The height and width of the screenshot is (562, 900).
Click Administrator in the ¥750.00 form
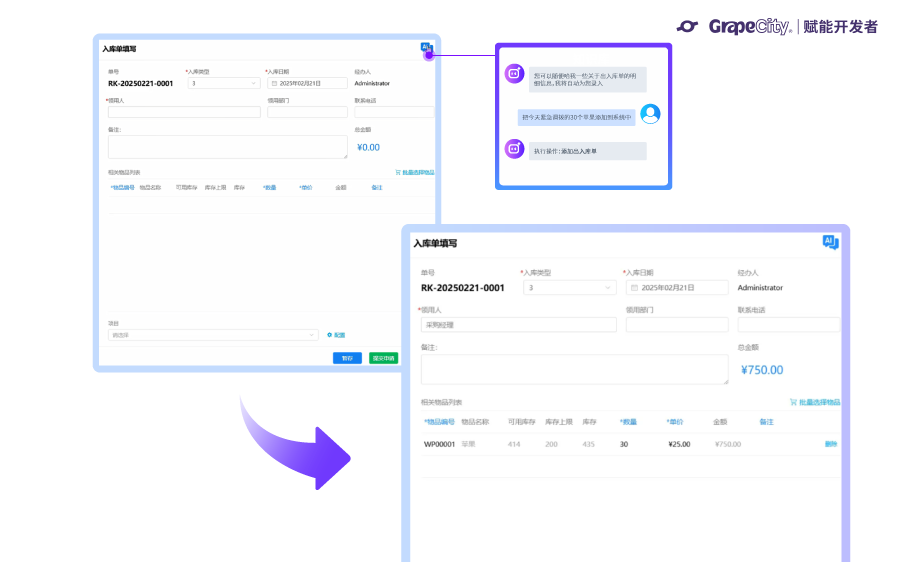coord(760,288)
